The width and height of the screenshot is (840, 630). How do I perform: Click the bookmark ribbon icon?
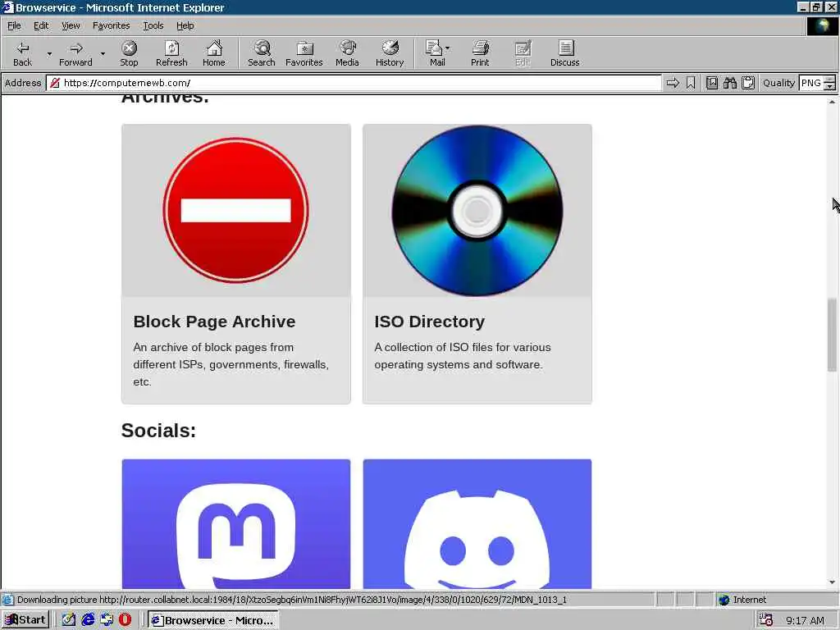(x=691, y=83)
